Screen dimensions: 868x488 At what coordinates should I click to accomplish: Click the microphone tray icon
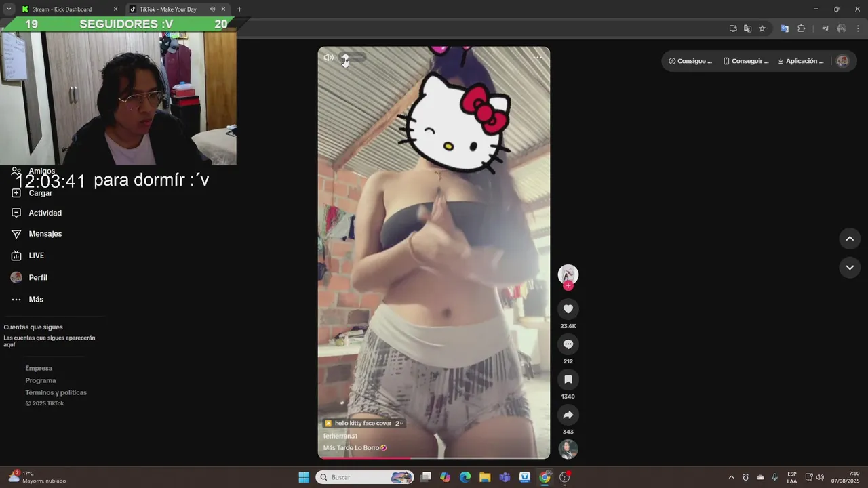click(x=774, y=477)
